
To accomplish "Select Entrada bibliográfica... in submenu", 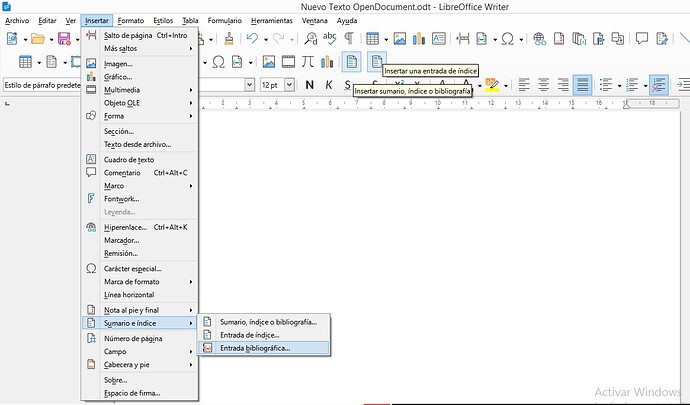I will 264,348.
